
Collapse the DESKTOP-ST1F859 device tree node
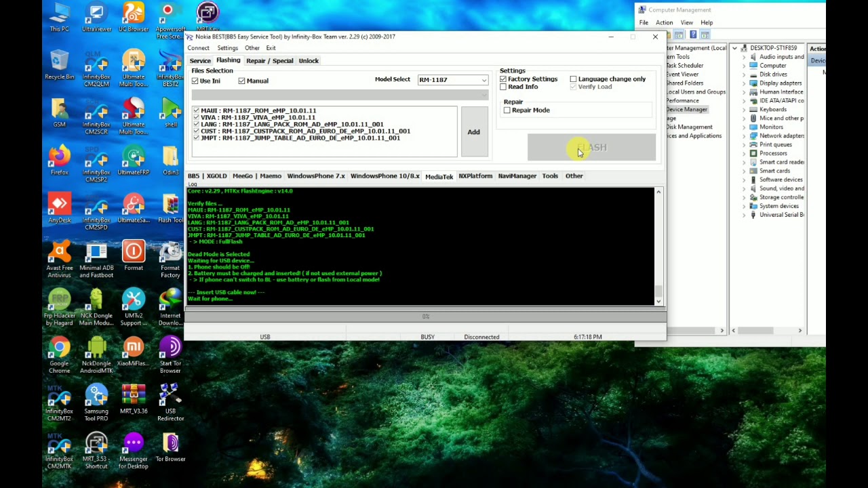point(734,48)
